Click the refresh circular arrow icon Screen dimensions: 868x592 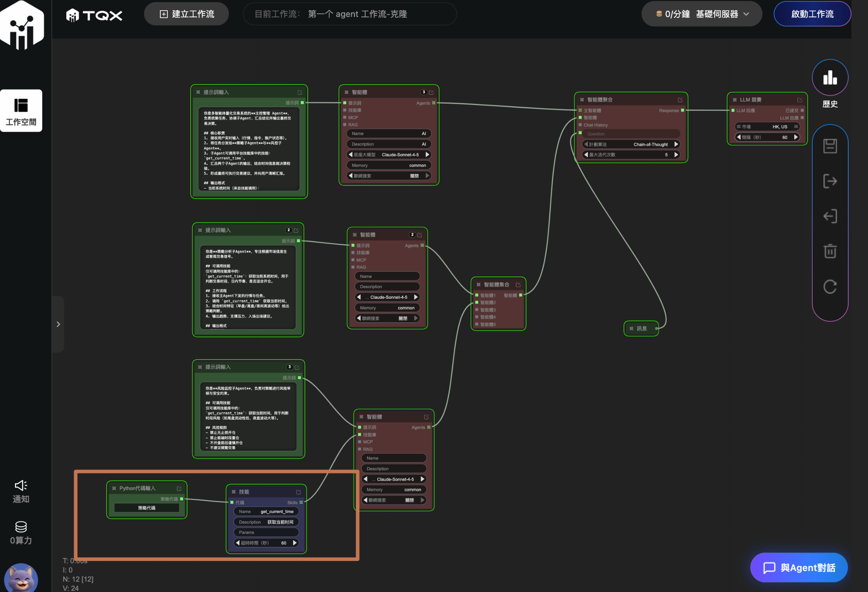[x=830, y=287]
